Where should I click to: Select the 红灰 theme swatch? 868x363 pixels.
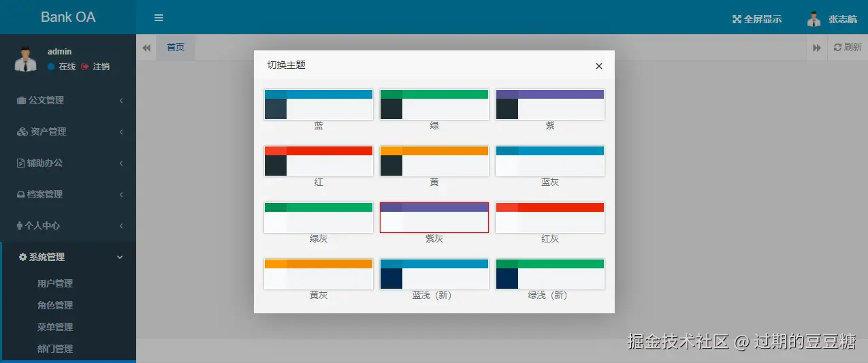[550, 217]
